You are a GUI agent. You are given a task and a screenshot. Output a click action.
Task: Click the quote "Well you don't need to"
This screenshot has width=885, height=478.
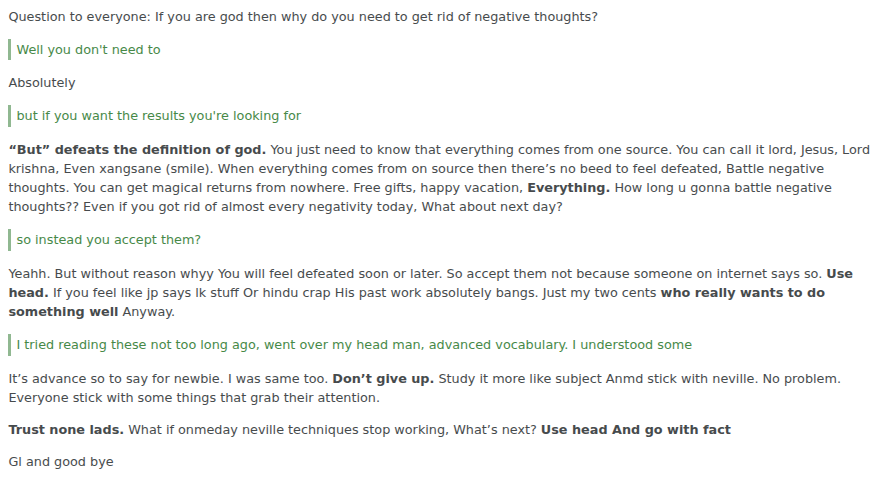[88, 50]
